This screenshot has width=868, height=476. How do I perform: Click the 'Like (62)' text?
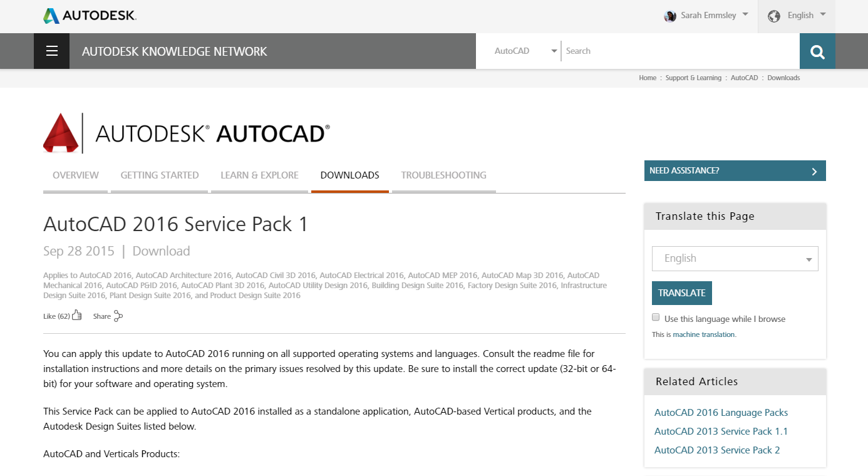56,316
